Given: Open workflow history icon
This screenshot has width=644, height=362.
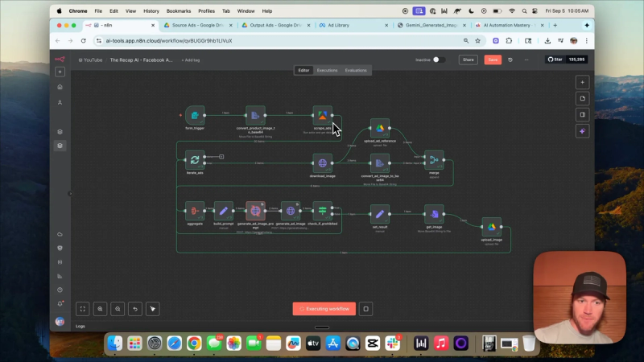Looking at the screenshot, I should 510,60.
